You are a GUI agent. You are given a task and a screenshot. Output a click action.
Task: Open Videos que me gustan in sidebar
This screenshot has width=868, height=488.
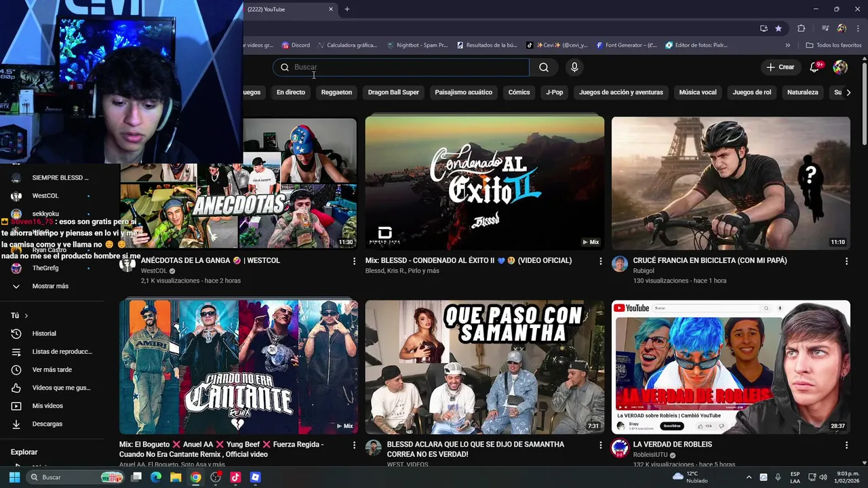coord(52,388)
